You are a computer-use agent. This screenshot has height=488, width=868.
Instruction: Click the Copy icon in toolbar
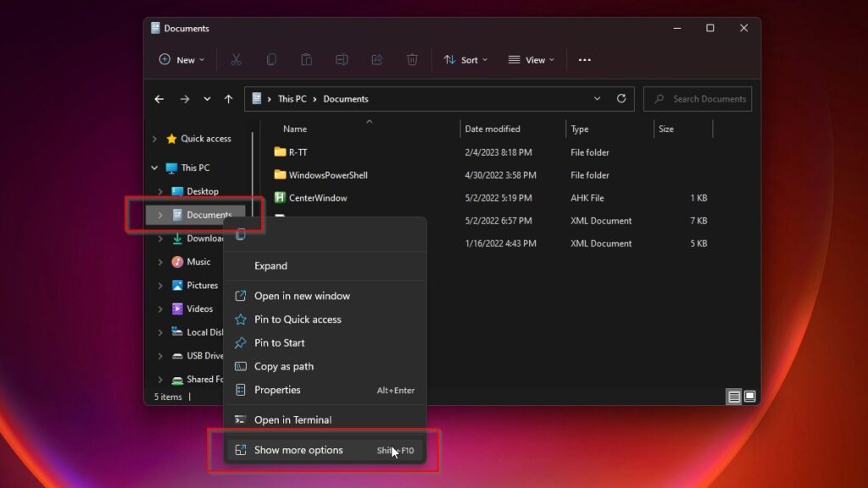click(x=271, y=60)
